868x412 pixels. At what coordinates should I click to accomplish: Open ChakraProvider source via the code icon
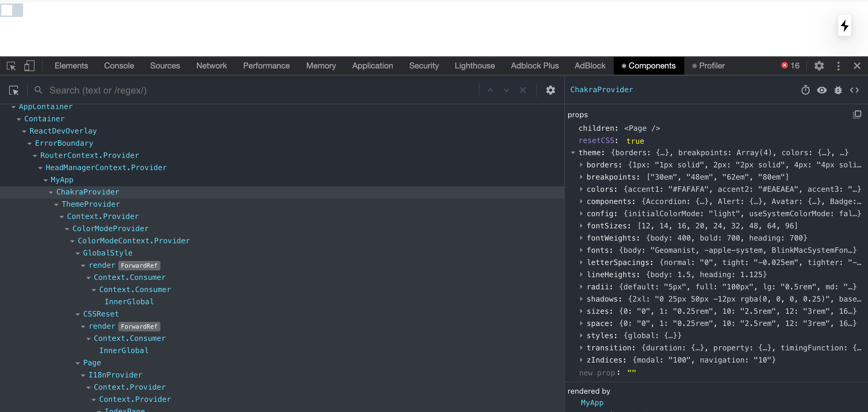(x=855, y=90)
